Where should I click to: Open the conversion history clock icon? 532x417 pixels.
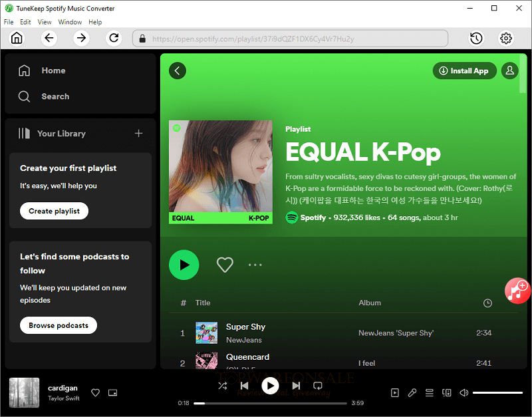coord(476,38)
